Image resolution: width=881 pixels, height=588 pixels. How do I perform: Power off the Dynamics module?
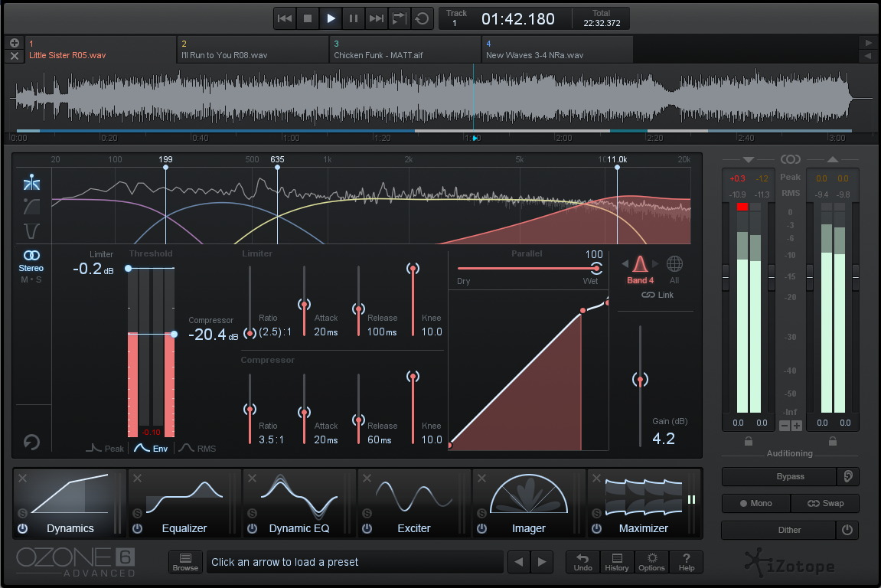point(22,528)
